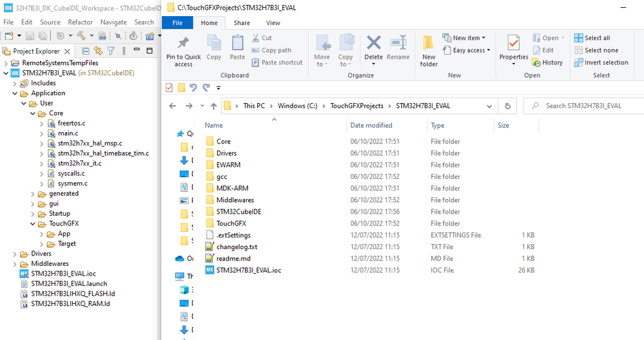Image resolution: width=644 pixels, height=340 pixels.
Task: Click the Copy icon in Clipboard group
Action: pos(213,42)
